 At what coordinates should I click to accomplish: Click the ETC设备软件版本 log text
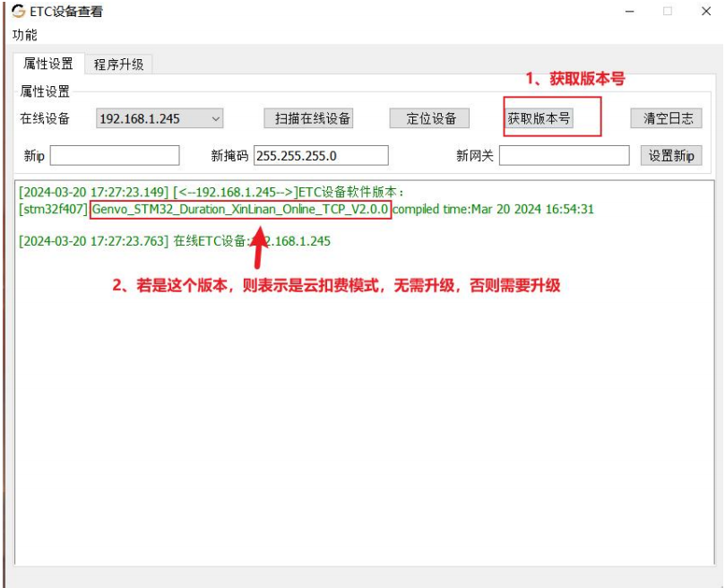click(x=351, y=192)
